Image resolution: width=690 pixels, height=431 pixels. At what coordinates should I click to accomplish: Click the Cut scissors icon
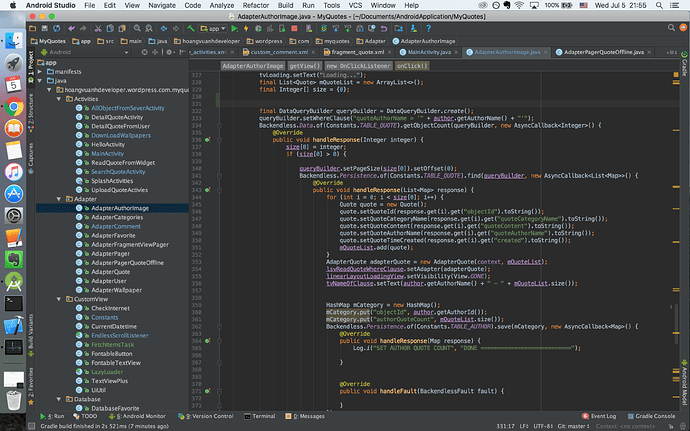click(x=98, y=28)
